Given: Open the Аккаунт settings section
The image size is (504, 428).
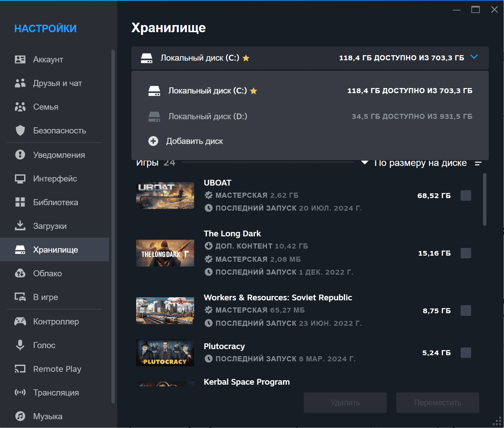Looking at the screenshot, I should tap(55, 60).
